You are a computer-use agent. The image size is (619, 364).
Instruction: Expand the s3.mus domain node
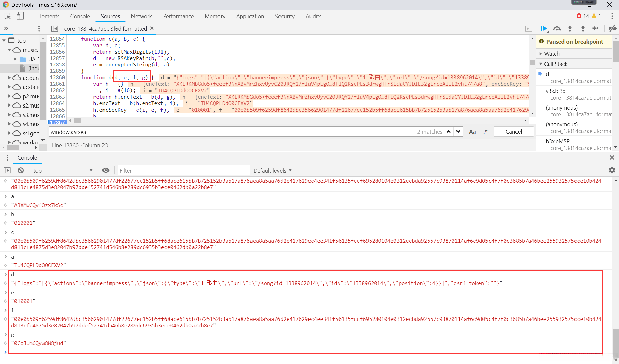[10, 115]
